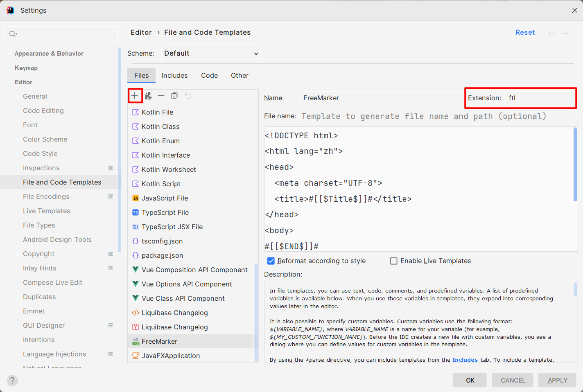Click the Vue Options API Component icon

136,284
